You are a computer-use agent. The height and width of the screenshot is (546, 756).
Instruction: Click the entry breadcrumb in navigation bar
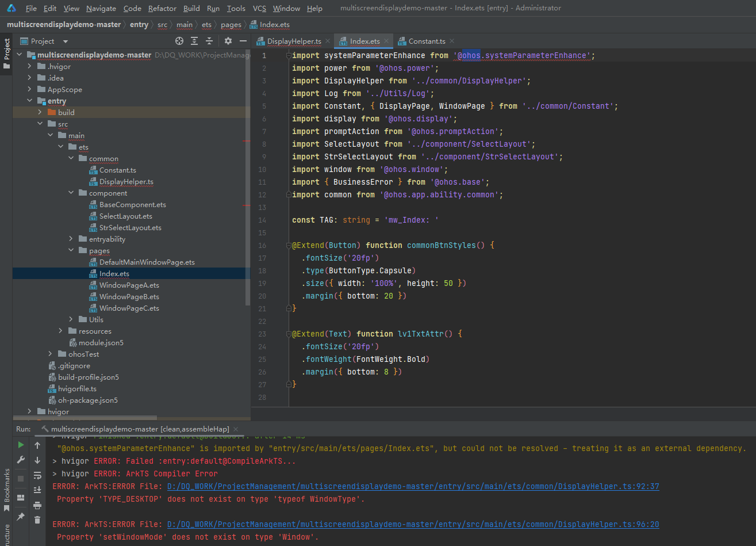[x=139, y=25]
